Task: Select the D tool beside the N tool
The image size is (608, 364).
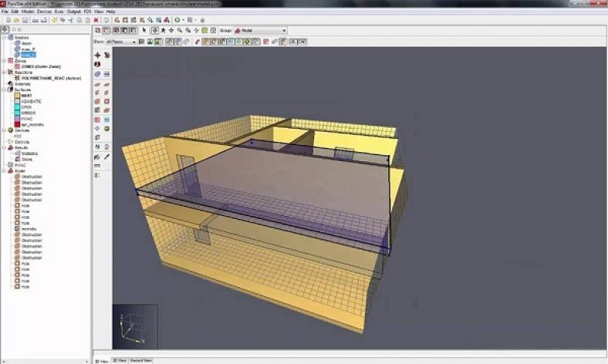Action: click(106, 147)
